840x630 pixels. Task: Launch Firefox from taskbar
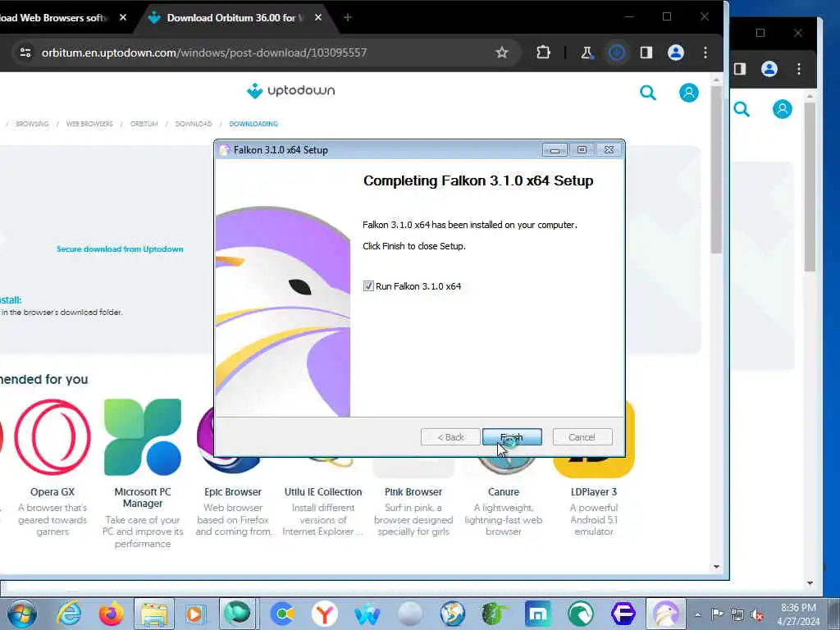112,614
